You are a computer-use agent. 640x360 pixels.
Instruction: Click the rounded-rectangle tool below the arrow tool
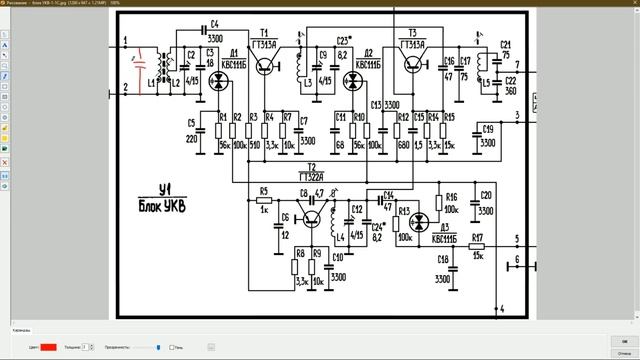(4, 65)
